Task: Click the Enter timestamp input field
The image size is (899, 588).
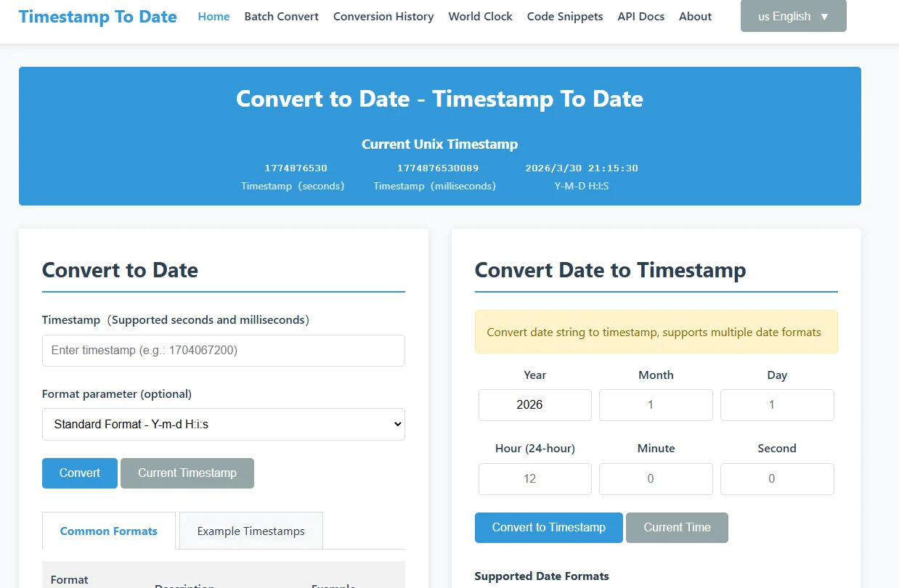Action: click(223, 351)
